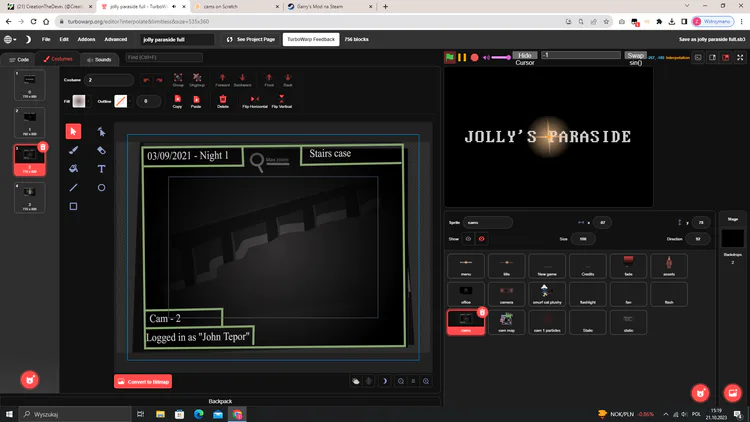Select the Eraser tool

pyautogui.click(x=101, y=150)
